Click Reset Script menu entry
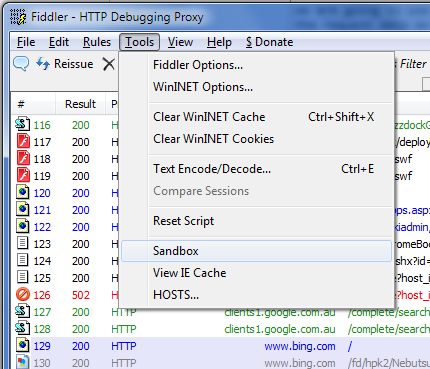This screenshot has height=369, width=430. tap(257, 221)
